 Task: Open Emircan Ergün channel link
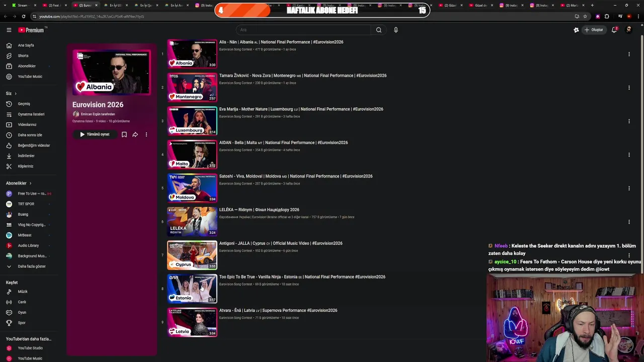tap(98, 114)
